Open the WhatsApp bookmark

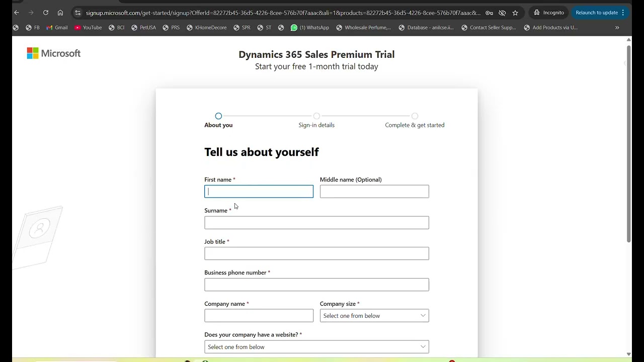pos(310,28)
